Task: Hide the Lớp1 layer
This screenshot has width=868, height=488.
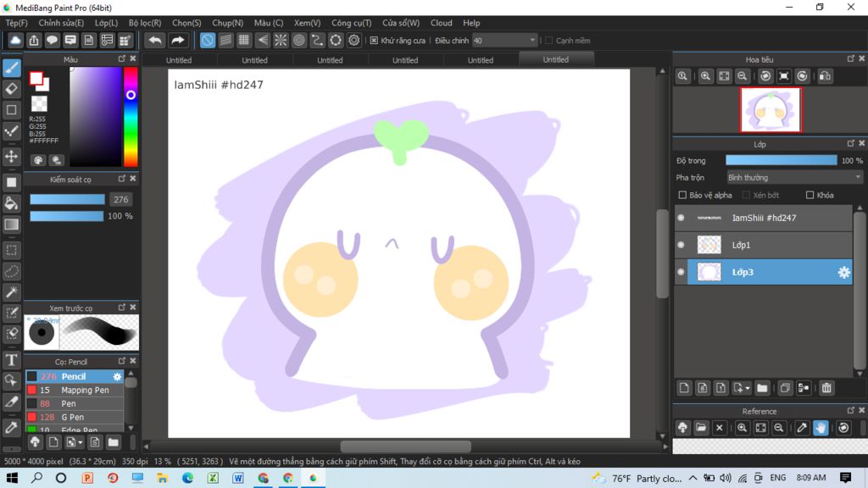Action: point(681,245)
